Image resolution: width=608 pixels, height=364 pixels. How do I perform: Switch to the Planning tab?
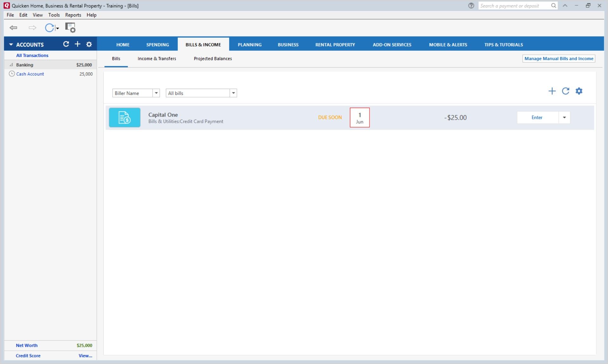point(250,45)
